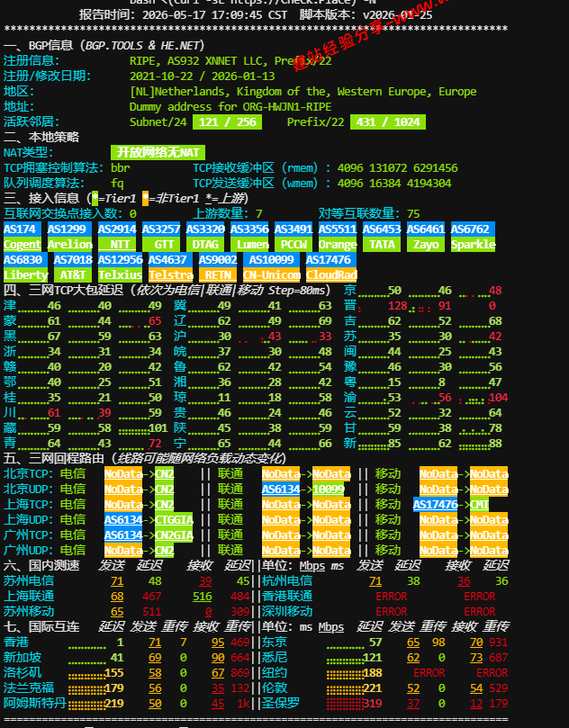Click the AS3356 Lumen badge
Screen dimensions: 569x728
tap(249, 237)
